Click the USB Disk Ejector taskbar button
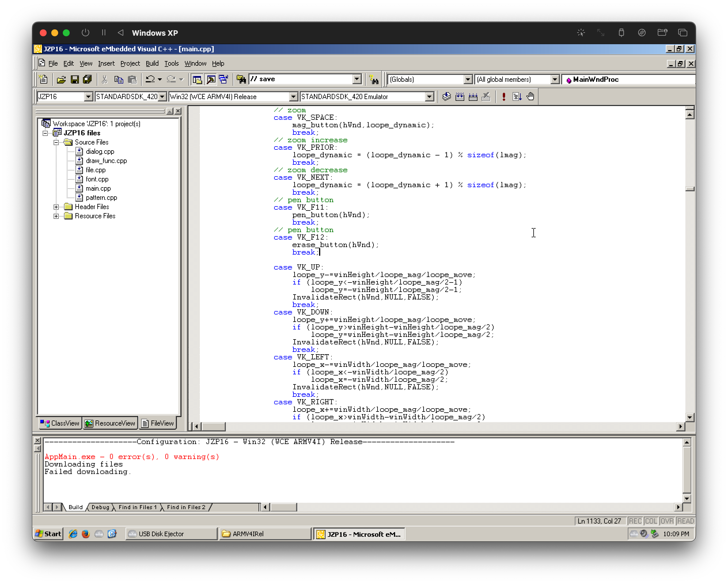Image resolution: width=728 pixels, height=584 pixels. [171, 534]
